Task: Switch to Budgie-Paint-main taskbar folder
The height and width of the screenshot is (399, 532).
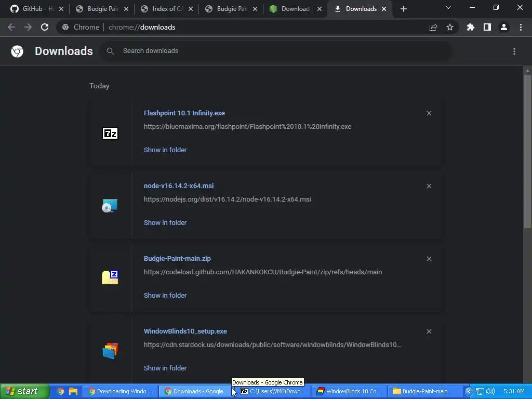Action: (427, 391)
